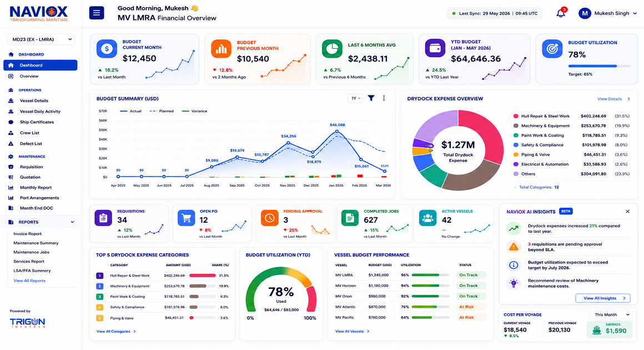Open Month End DOC page

coord(36,208)
